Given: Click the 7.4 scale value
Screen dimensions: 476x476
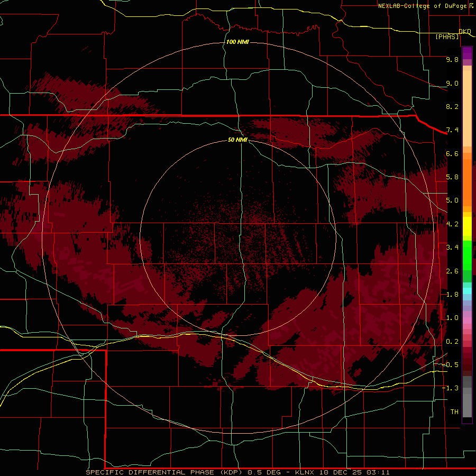Looking at the screenshot, I should pyautogui.click(x=452, y=130).
